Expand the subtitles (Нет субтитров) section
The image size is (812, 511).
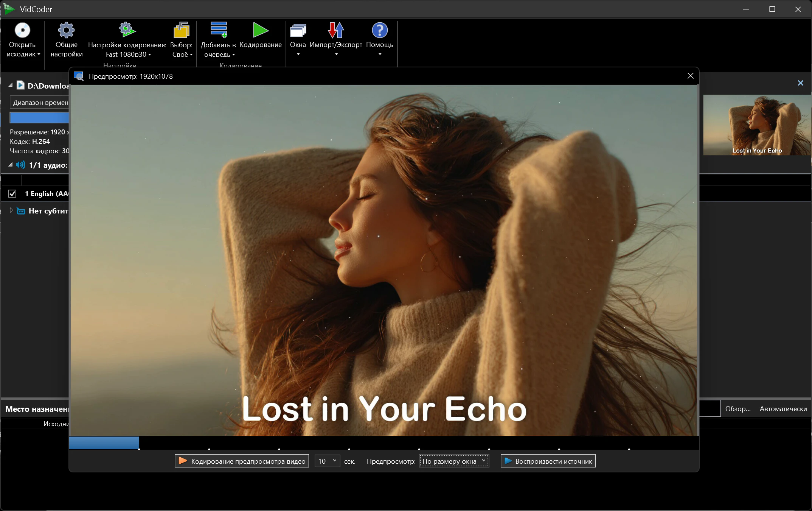coord(11,210)
